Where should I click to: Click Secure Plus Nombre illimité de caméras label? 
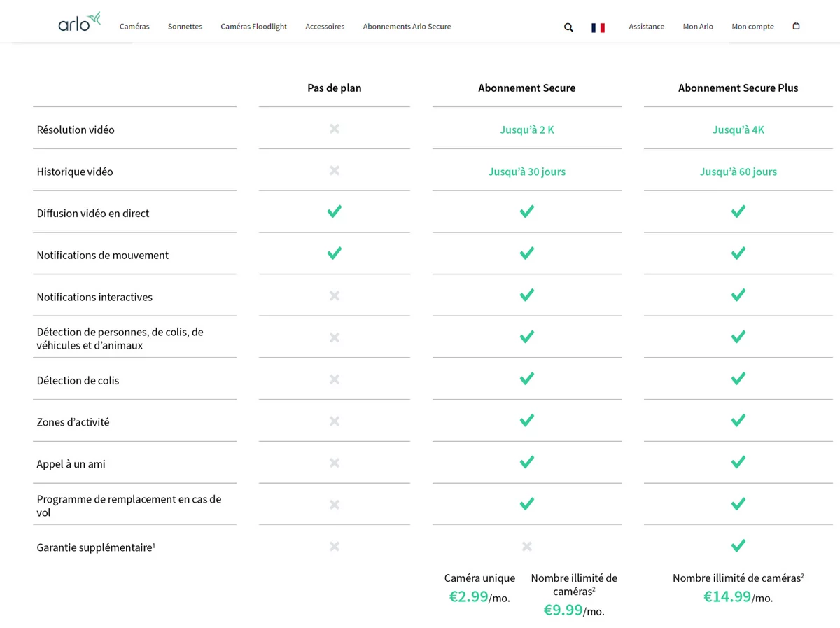point(738,578)
